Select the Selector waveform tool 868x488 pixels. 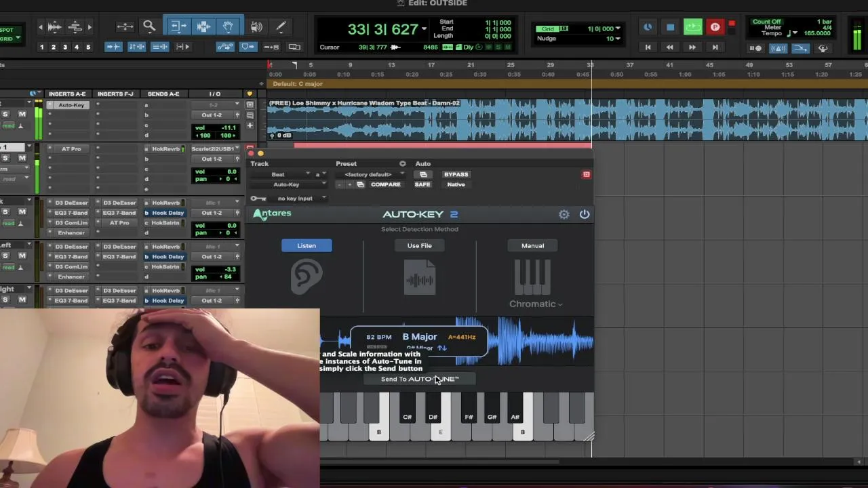[x=203, y=27]
